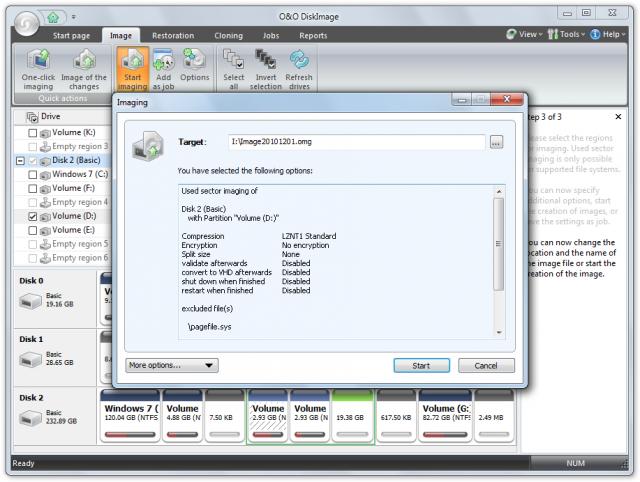Click Start imaging ribbon button

tap(132, 69)
